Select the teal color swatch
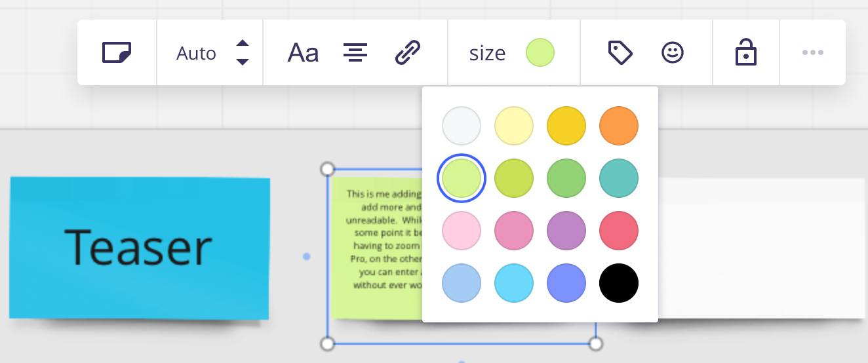868x363 pixels. pos(619,178)
